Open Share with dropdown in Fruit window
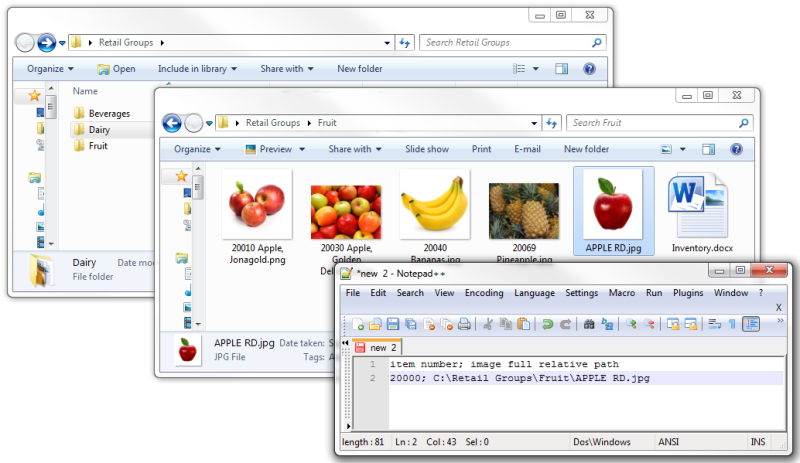Screen dimensions: 800x463 (355, 149)
